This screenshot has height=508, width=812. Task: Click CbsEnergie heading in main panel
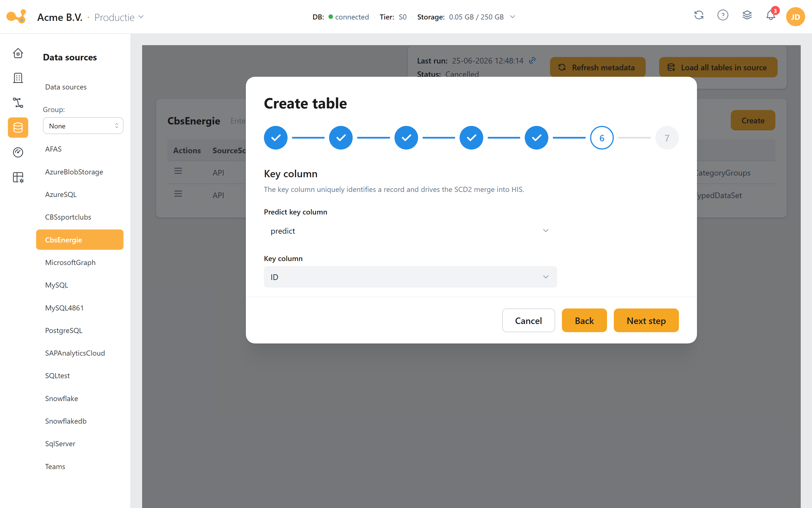(194, 121)
